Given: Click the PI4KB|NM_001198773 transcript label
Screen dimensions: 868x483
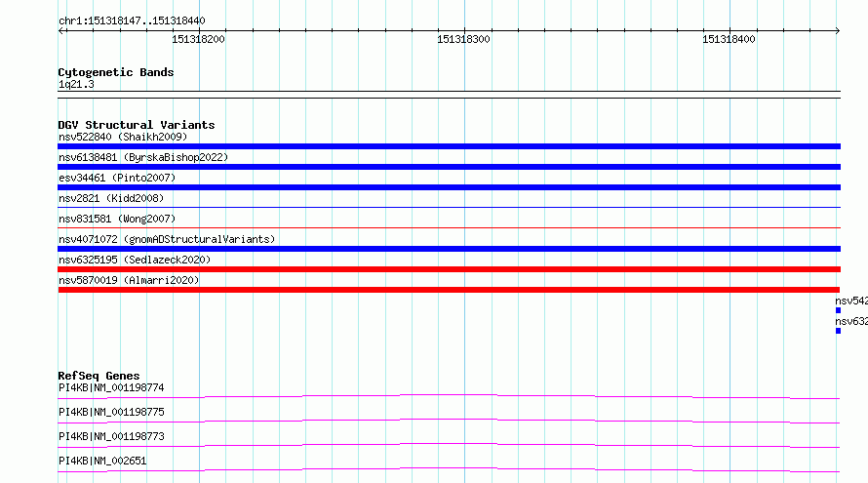Looking at the screenshot, I should 111,436.
